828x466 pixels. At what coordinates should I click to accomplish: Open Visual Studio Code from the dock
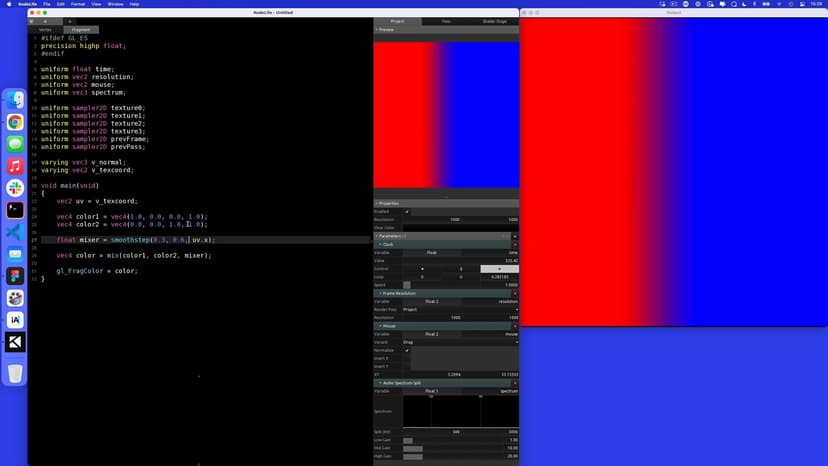15,232
